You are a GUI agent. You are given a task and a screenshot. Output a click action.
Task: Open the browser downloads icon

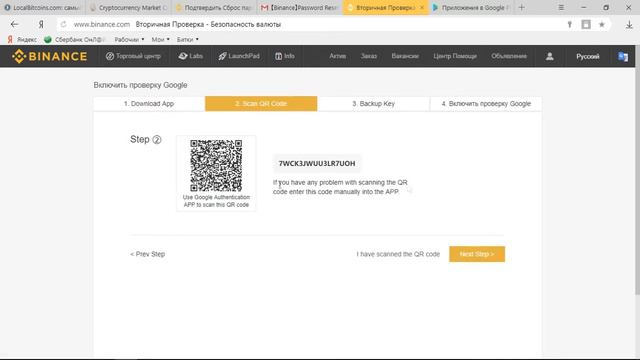pos(629,25)
